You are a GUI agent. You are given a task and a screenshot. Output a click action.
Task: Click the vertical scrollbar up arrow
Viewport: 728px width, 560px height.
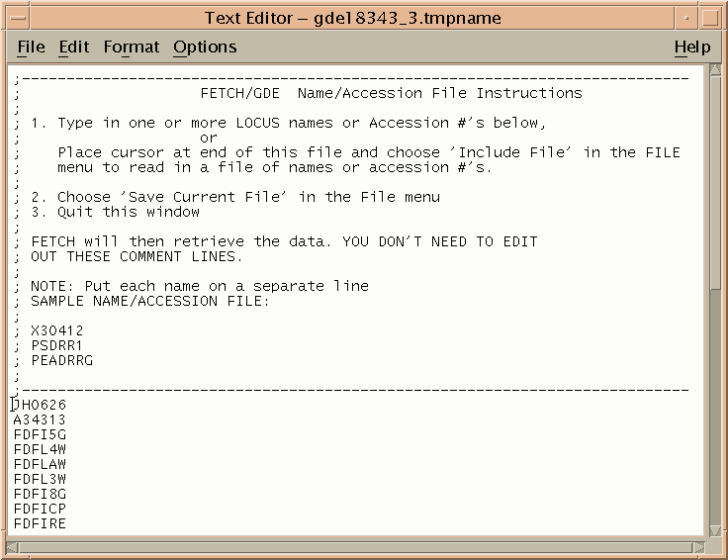pyautogui.click(x=715, y=70)
